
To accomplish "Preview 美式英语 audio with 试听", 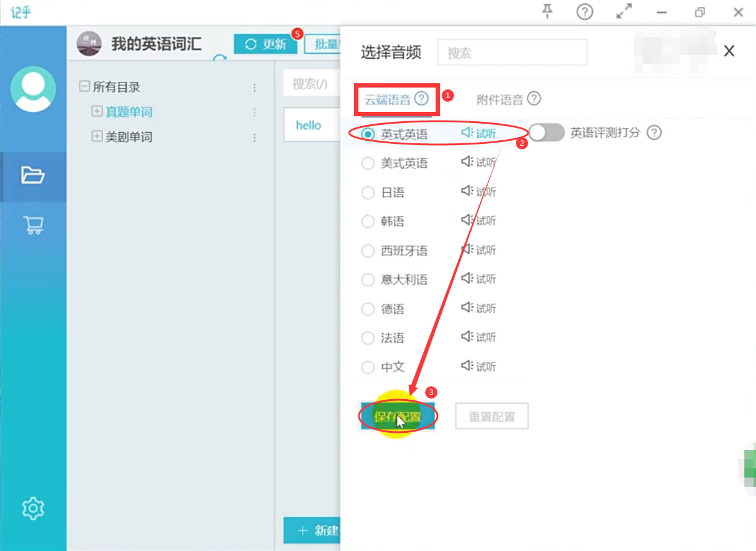I will pos(478,162).
